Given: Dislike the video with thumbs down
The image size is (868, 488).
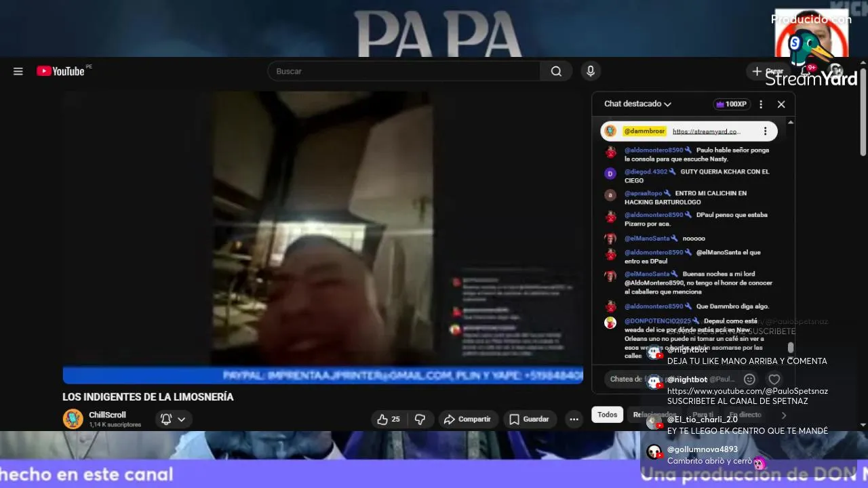Looking at the screenshot, I should (420, 420).
